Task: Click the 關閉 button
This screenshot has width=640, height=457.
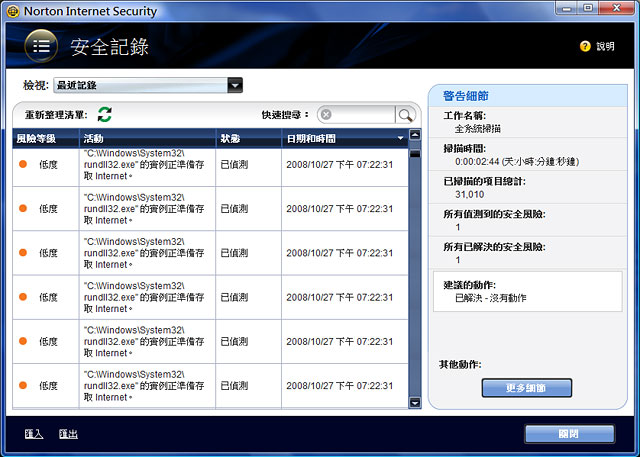Action: [569, 434]
